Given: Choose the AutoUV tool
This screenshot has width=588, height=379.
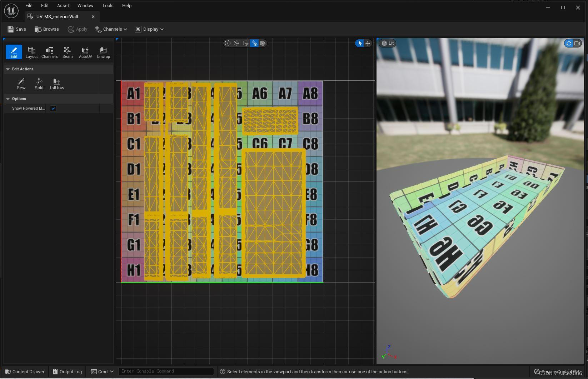Looking at the screenshot, I should click(85, 52).
